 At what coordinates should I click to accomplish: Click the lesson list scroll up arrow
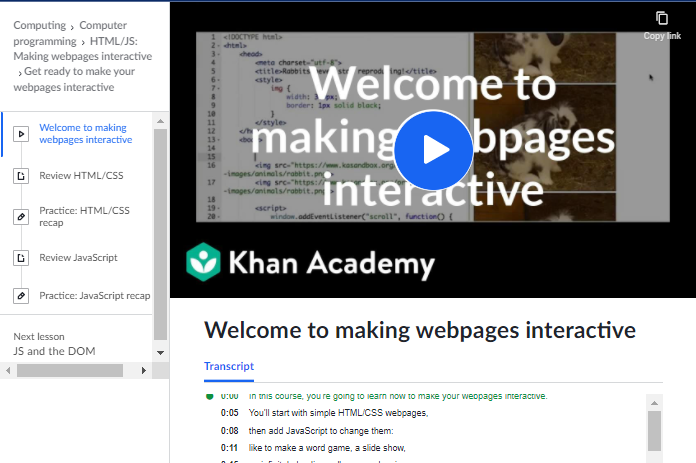160,121
